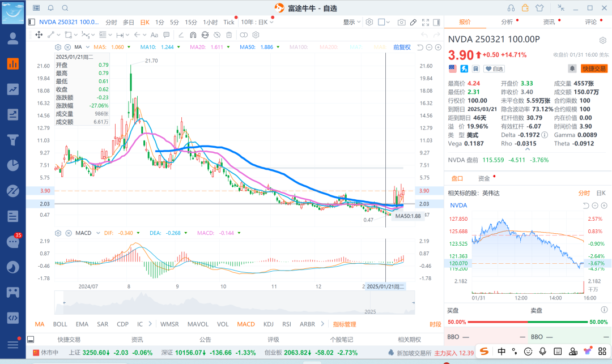The height and width of the screenshot is (364, 612).
Task: Open messages sidebar icon with 35 badge
Action: (x=13, y=242)
